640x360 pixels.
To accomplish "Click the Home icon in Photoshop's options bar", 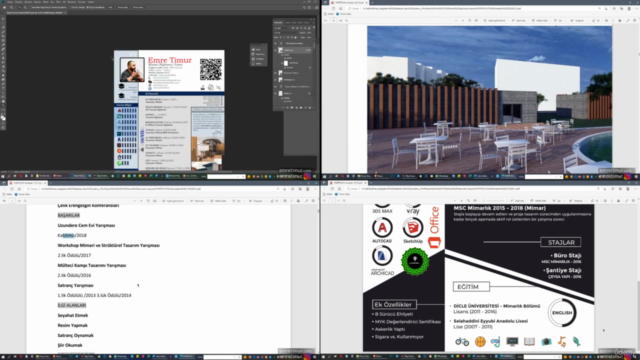I will click(x=4, y=7).
